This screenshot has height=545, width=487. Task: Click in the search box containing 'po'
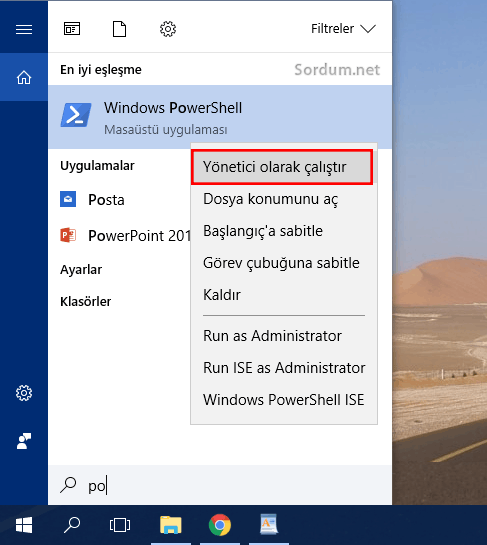point(220,485)
